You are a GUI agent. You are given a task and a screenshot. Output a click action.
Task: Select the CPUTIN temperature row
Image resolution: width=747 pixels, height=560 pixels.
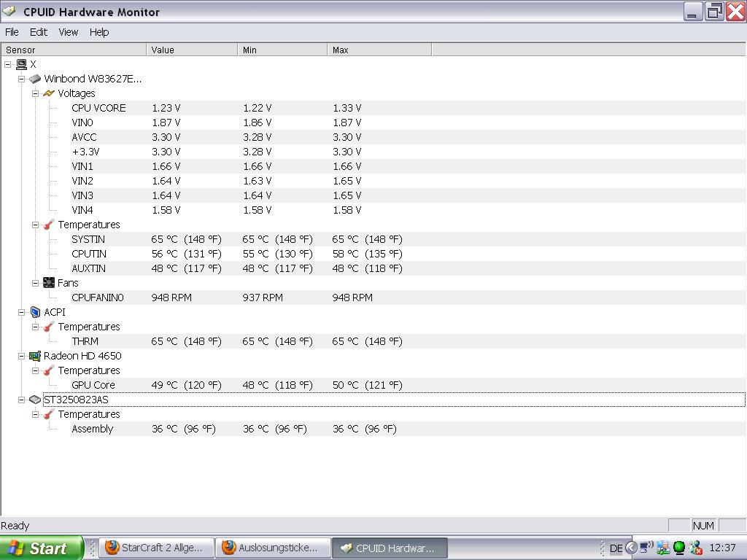tap(408, 254)
